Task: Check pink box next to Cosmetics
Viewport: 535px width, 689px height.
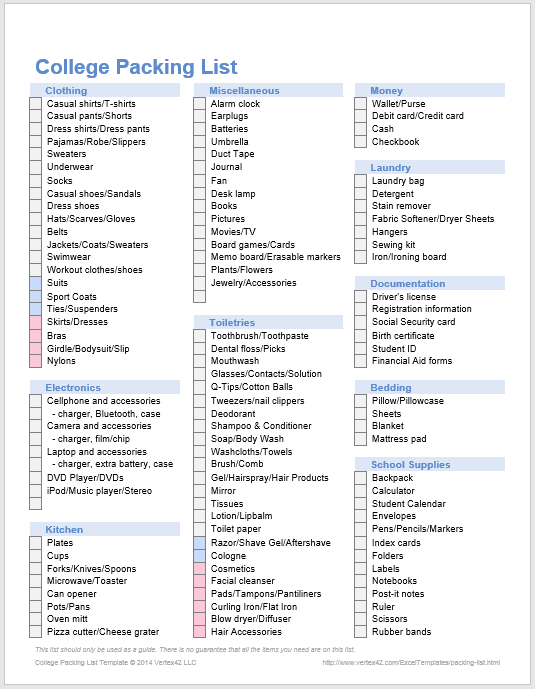Action: coord(199,569)
